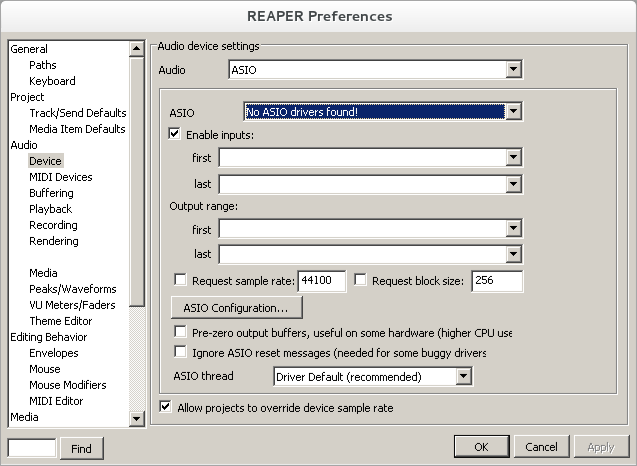Open Playback preferences page

[x=50, y=209]
